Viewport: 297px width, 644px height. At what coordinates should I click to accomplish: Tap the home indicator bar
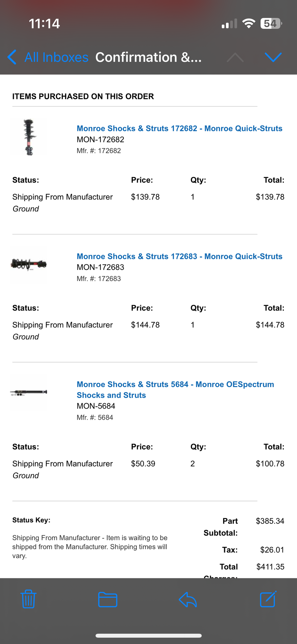148,636
